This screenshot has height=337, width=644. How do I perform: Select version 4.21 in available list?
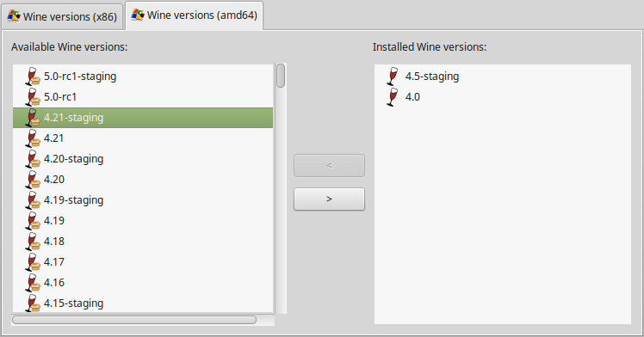tap(143, 138)
